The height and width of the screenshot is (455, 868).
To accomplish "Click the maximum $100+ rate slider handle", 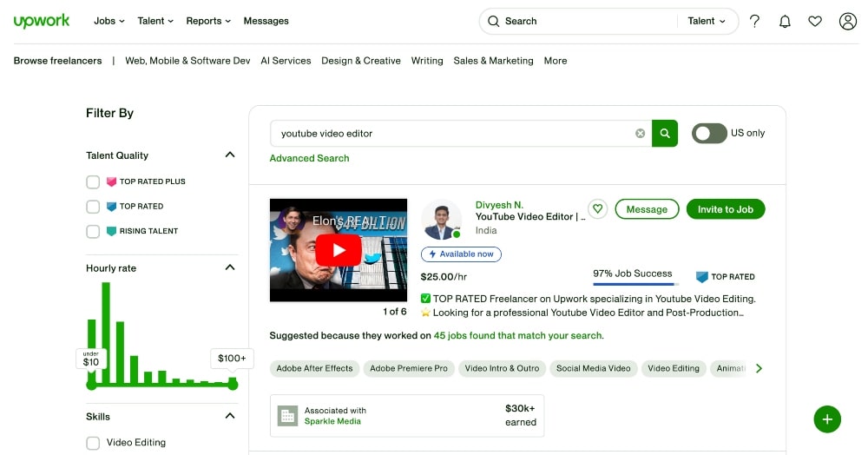I will 233,384.
